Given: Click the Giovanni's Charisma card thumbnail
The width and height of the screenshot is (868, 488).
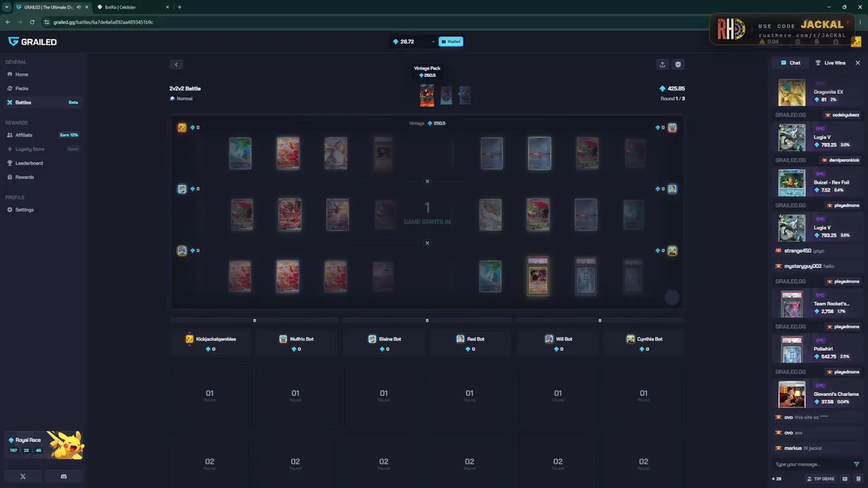Looking at the screenshot, I should [x=791, y=395].
